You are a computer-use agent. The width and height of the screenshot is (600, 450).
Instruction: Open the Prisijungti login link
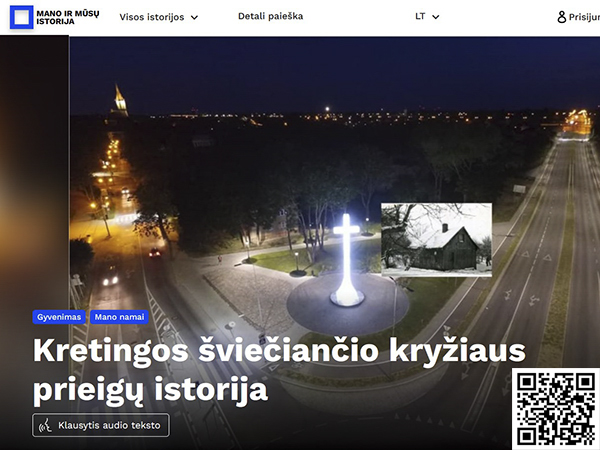584,17
